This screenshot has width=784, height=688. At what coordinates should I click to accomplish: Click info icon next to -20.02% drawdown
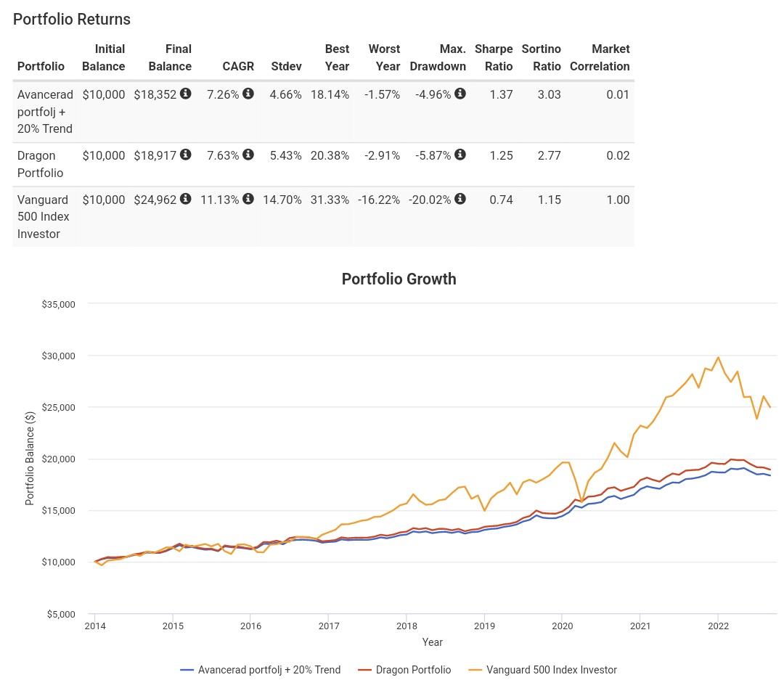[x=460, y=200]
